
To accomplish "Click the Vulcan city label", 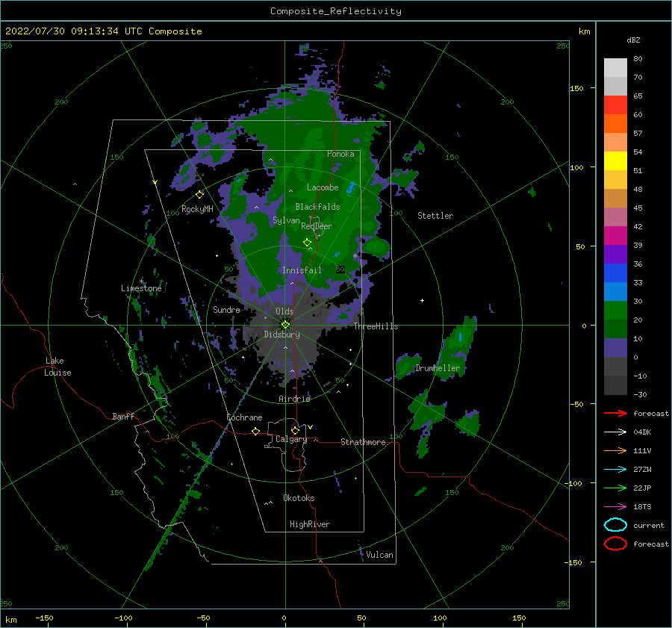I will [379, 555].
